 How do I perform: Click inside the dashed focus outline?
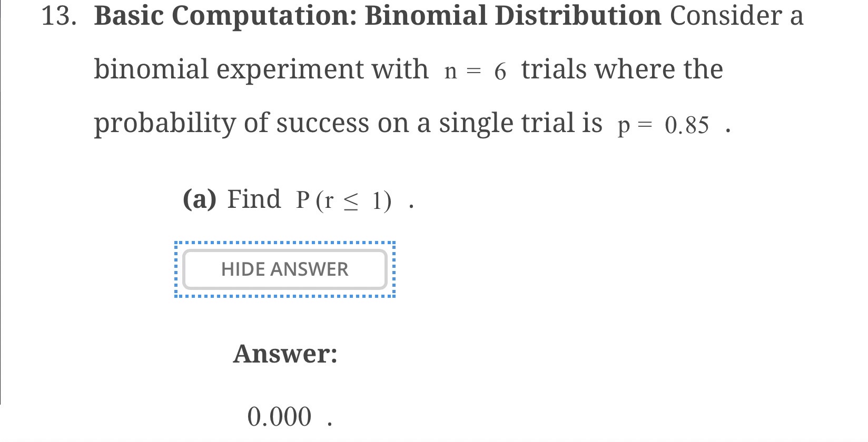click(285, 269)
